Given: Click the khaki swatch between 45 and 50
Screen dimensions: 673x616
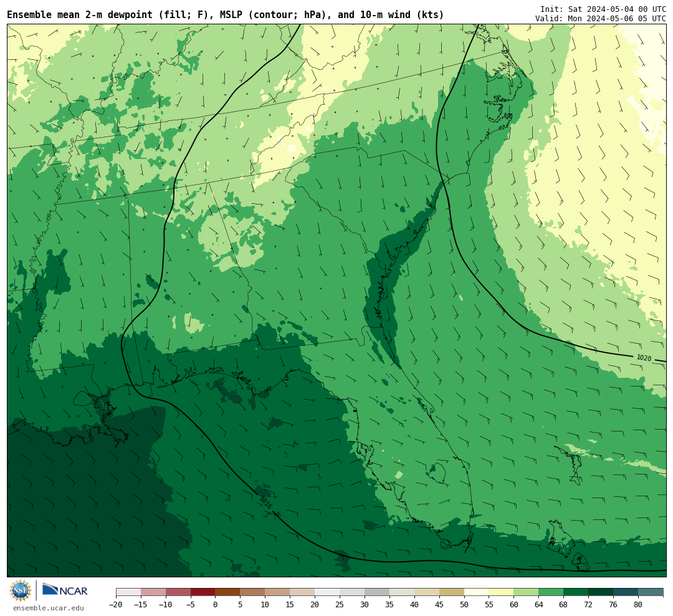Looking at the screenshot, I should pos(452,592).
